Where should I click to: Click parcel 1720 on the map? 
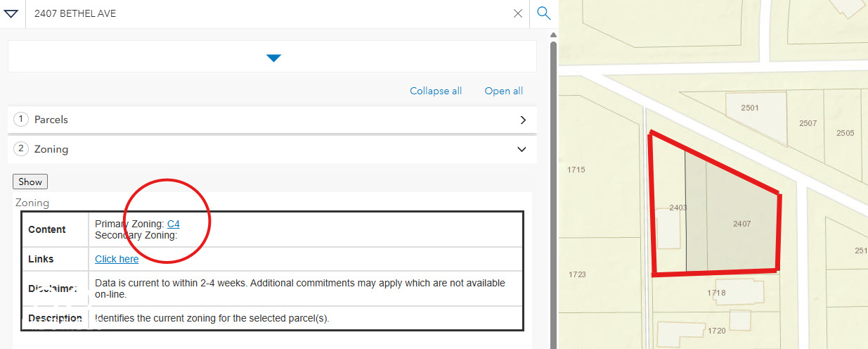pyautogui.click(x=717, y=330)
